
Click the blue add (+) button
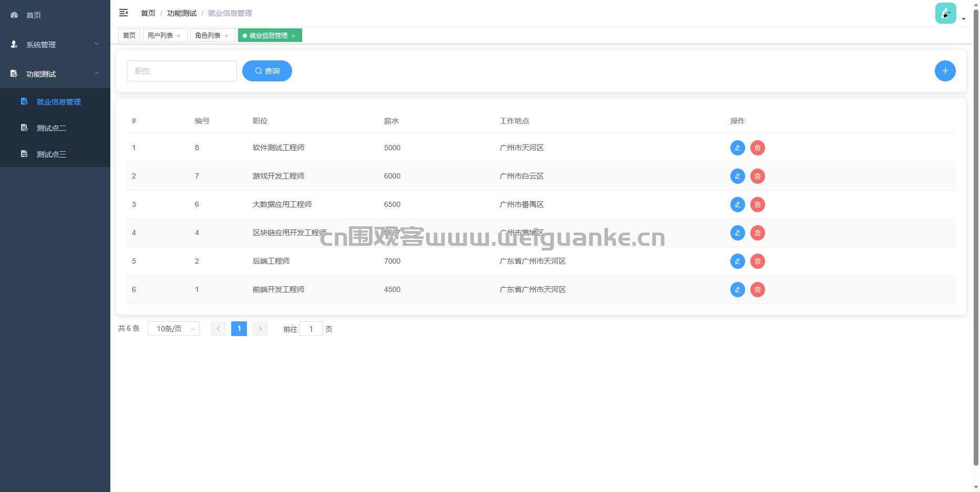(x=945, y=71)
